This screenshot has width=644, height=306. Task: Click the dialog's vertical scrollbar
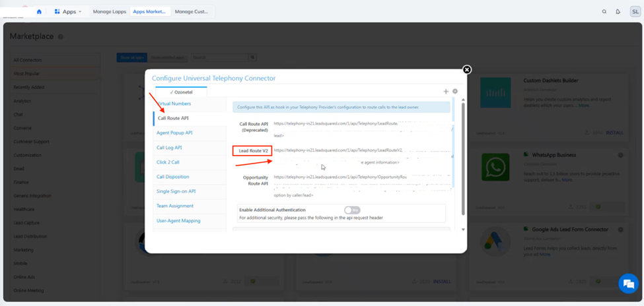pos(463,159)
